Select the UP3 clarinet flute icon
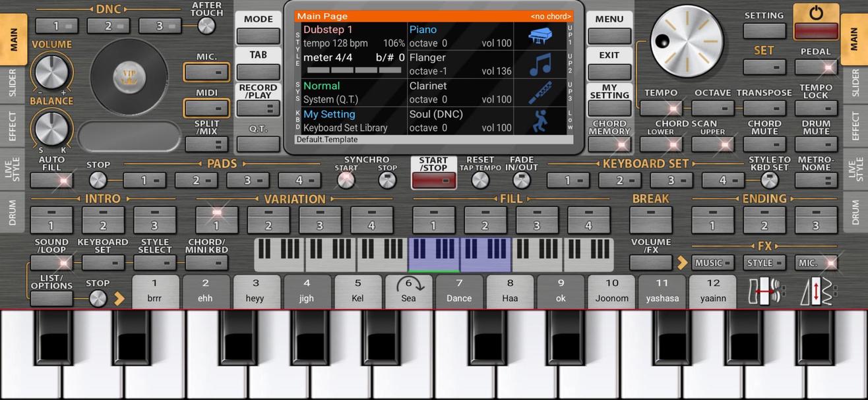Image resolution: width=868 pixels, height=400 pixels. (541, 92)
